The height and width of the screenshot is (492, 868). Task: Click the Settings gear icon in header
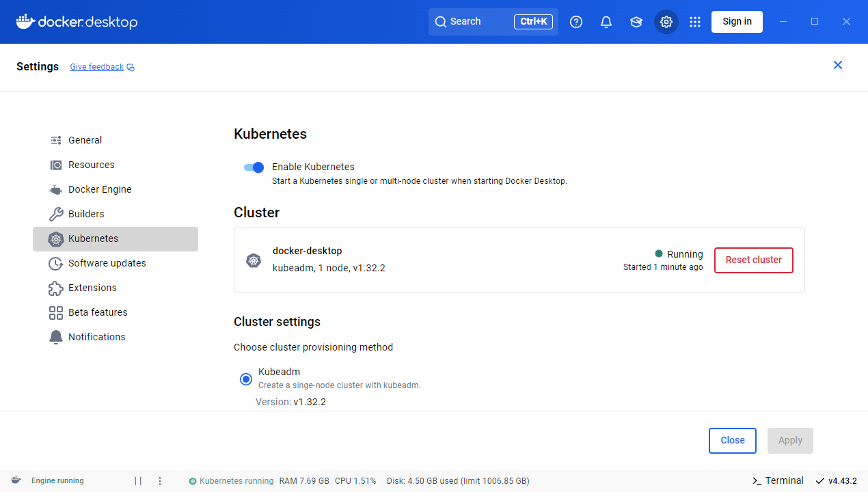(x=666, y=22)
